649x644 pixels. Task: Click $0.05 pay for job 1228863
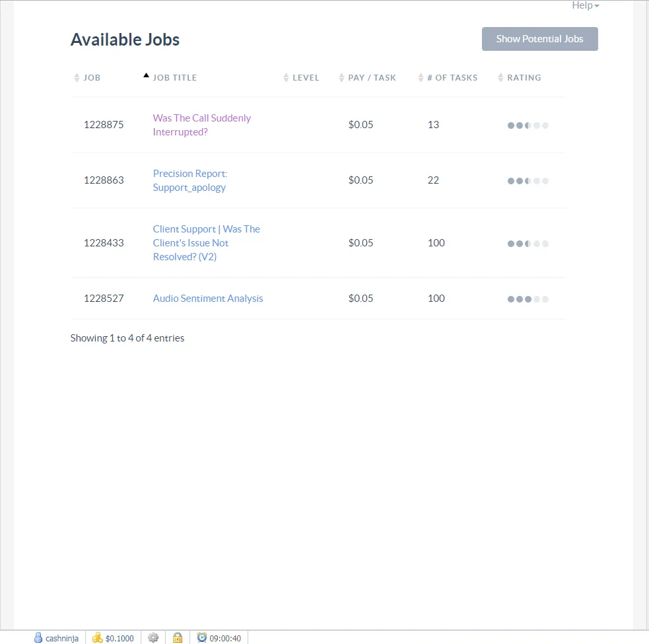coord(360,180)
